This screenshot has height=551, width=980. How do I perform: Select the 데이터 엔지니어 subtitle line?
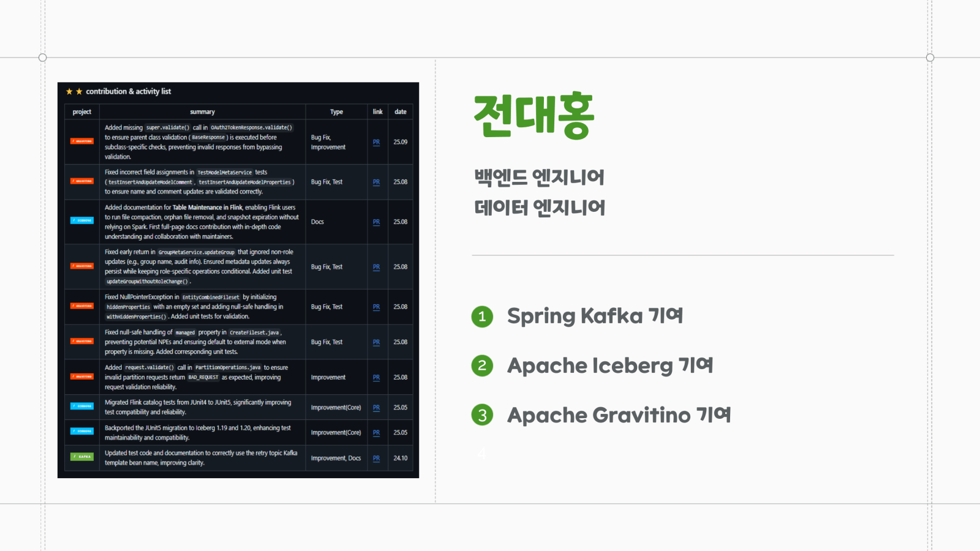click(x=540, y=208)
